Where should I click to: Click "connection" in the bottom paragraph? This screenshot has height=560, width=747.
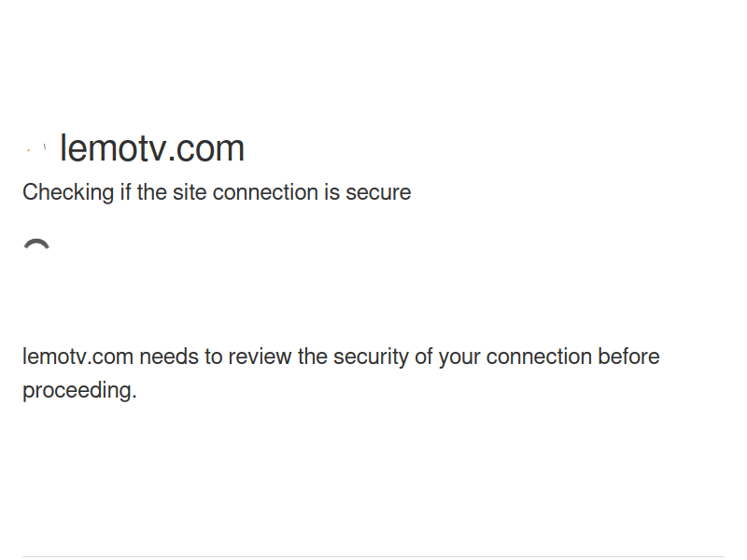point(539,357)
